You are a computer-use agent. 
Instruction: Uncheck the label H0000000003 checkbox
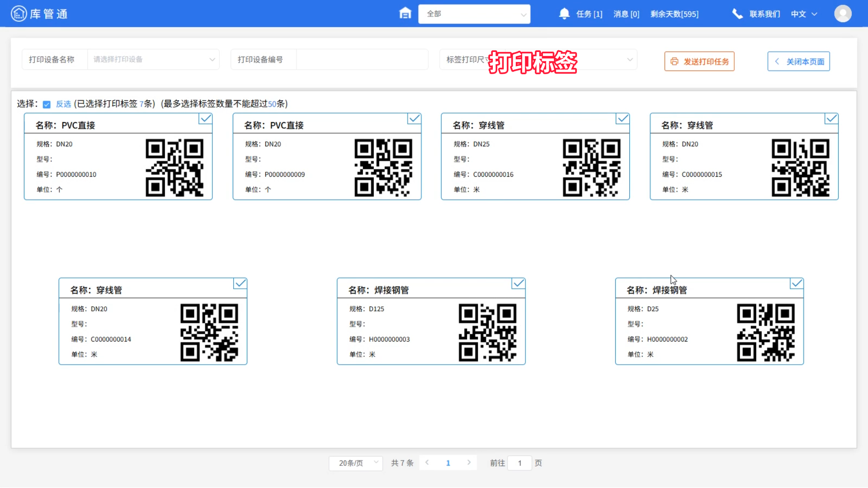(519, 283)
